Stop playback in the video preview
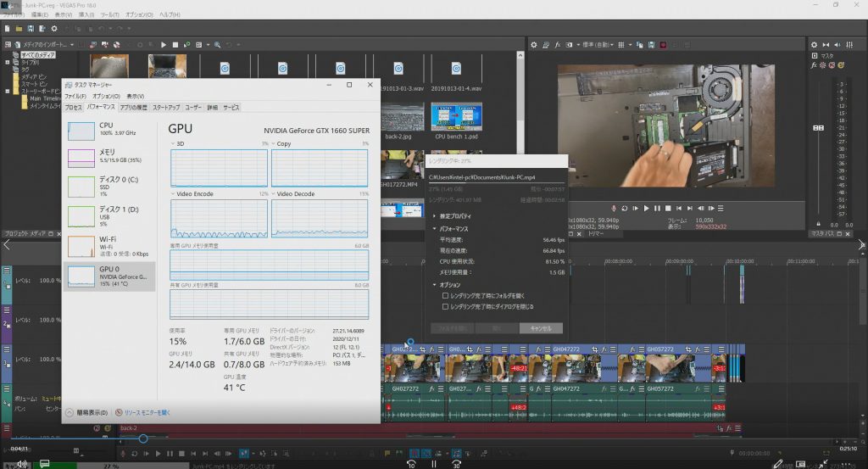The width and height of the screenshot is (868, 469). click(x=670, y=208)
